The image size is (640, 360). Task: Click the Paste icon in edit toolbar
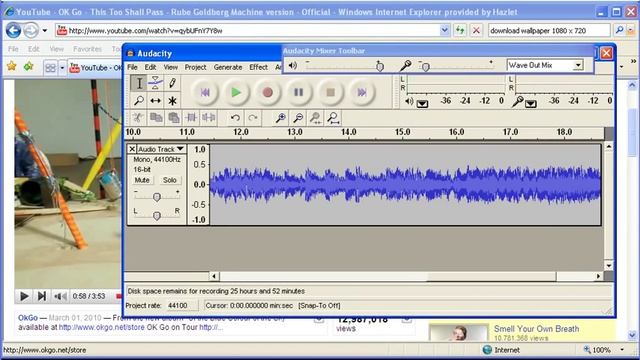(173, 118)
